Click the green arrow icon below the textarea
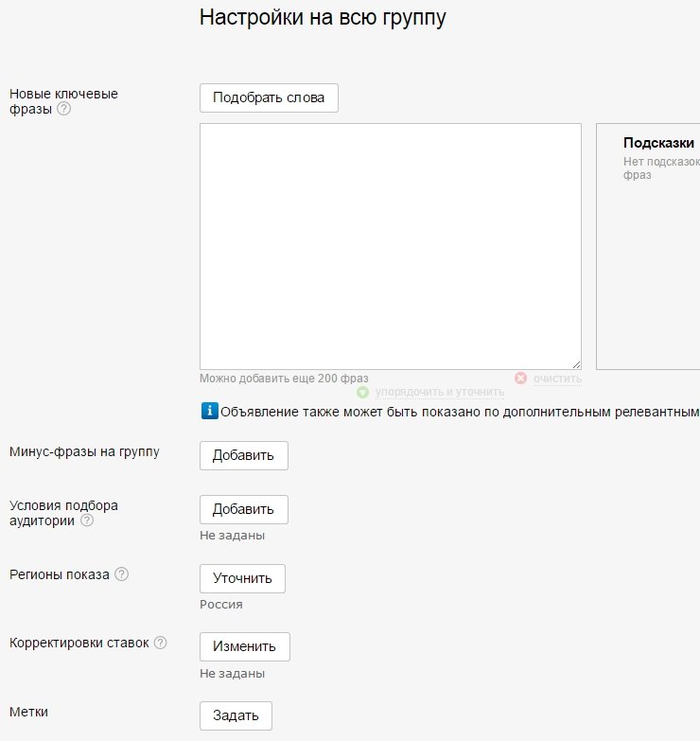The width and height of the screenshot is (700, 741). pyautogui.click(x=362, y=392)
